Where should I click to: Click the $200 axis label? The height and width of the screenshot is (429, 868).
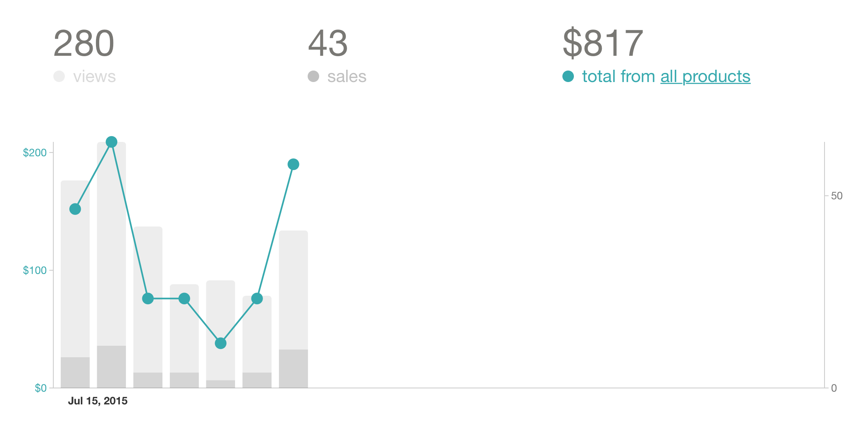(x=35, y=153)
